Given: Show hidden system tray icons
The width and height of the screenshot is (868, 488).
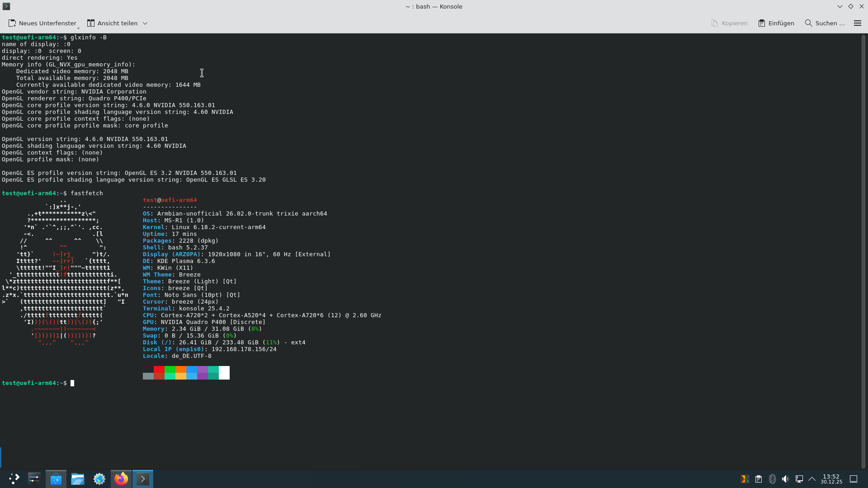Looking at the screenshot, I should click(812, 479).
